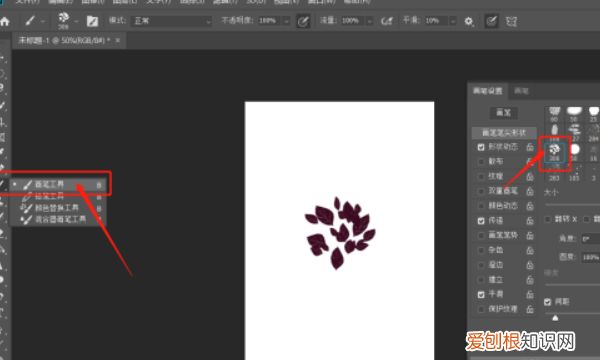Expand the 流量 flow arrow
This screenshot has height=360, width=600.
tap(369, 21)
